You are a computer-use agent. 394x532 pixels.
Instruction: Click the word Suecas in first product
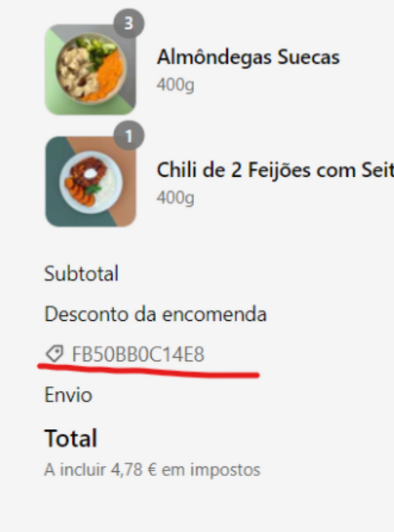tap(309, 57)
